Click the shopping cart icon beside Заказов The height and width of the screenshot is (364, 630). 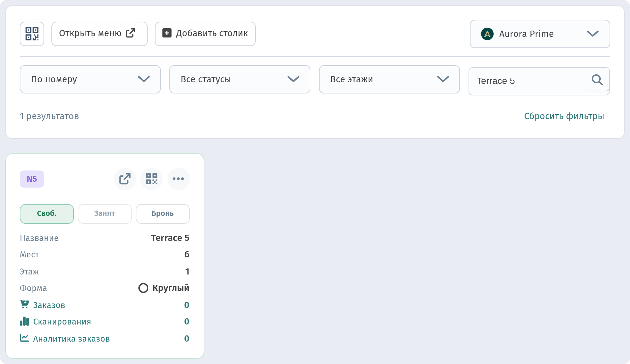(x=24, y=304)
